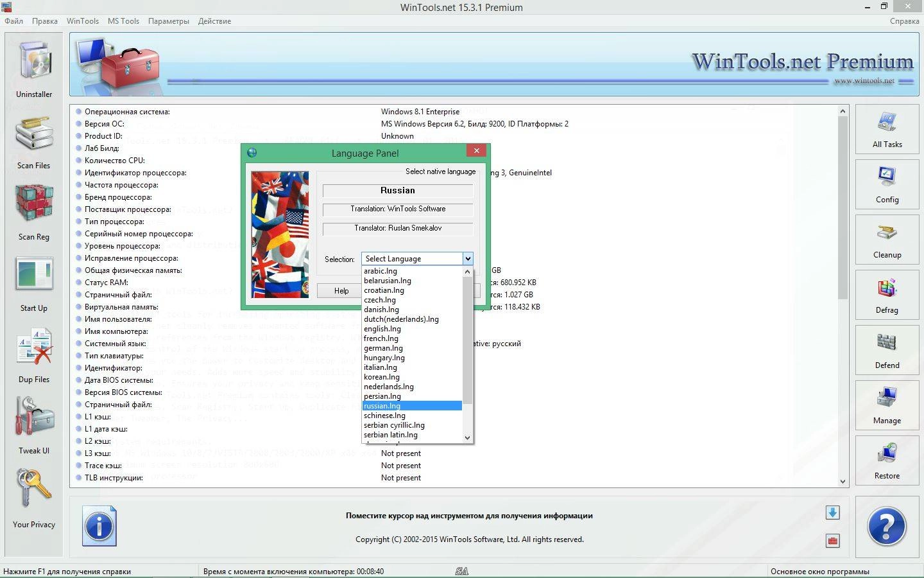Click the blue download arrow icon
The image size is (924, 578).
point(832,512)
